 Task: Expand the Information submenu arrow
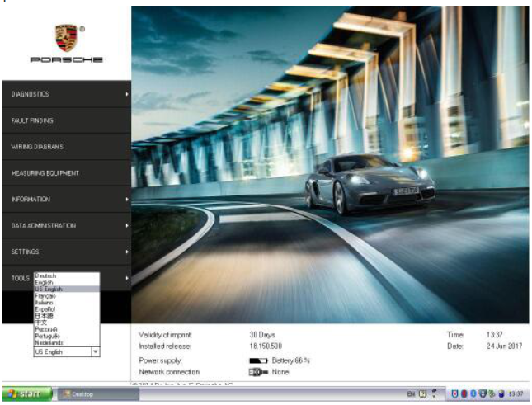[x=126, y=200]
